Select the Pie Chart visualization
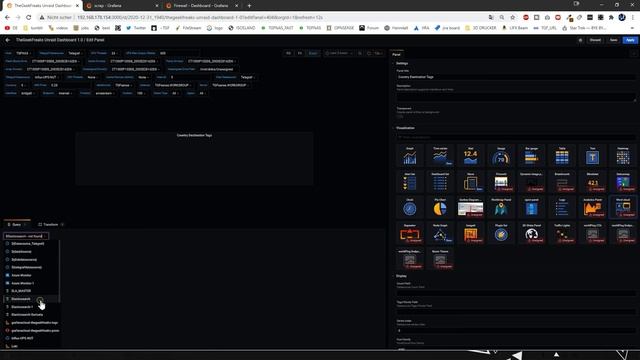 tap(440, 207)
